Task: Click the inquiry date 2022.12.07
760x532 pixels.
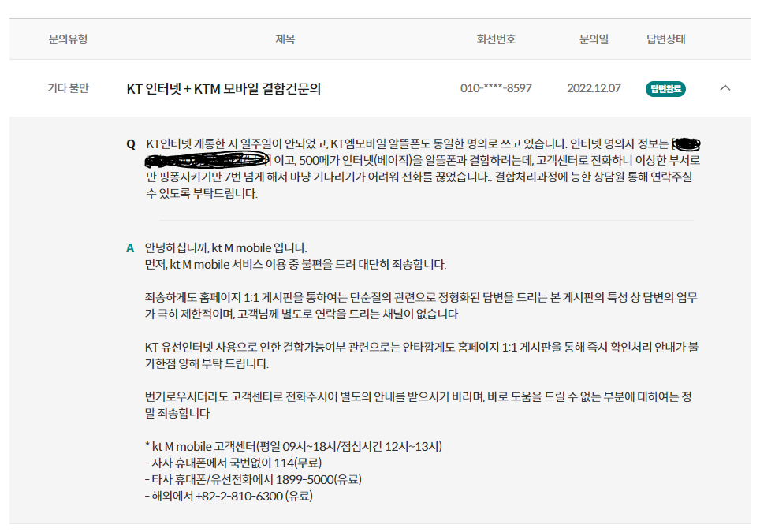Action: (x=593, y=88)
